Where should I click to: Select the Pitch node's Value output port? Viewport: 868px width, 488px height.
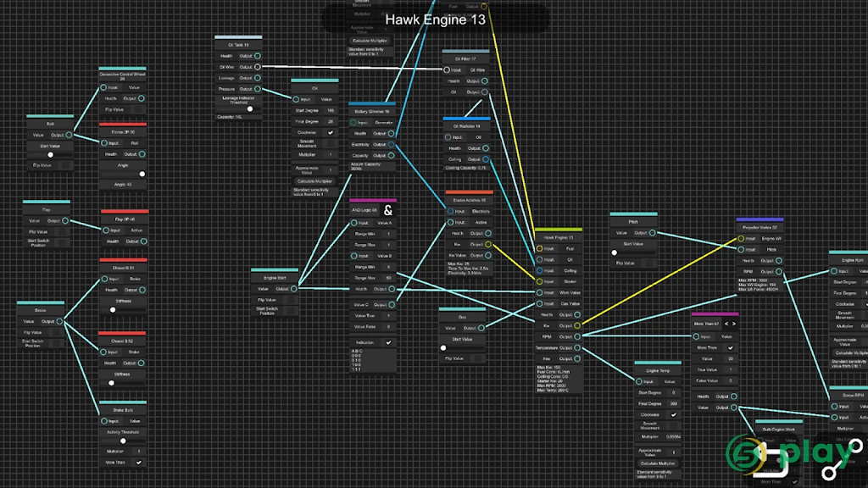pos(653,233)
